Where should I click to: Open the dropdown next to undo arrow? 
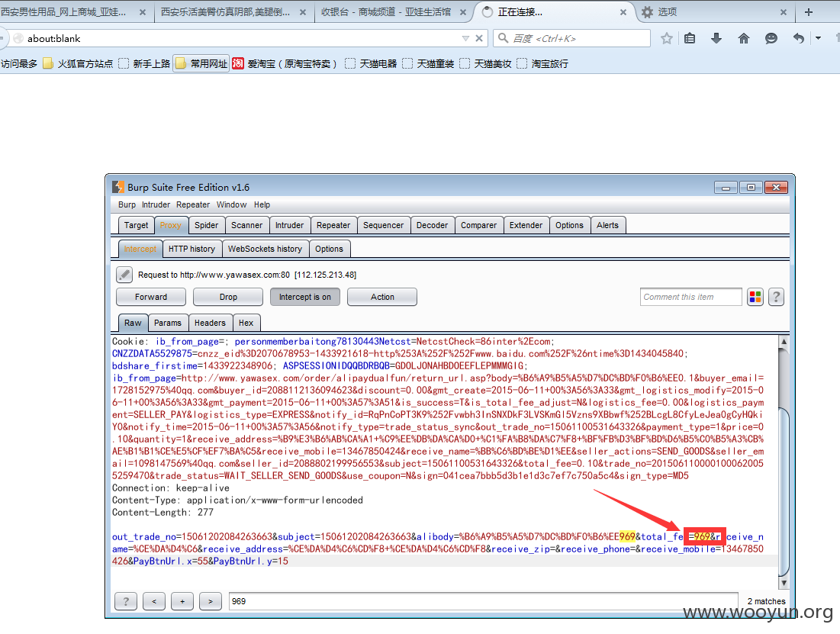point(818,39)
